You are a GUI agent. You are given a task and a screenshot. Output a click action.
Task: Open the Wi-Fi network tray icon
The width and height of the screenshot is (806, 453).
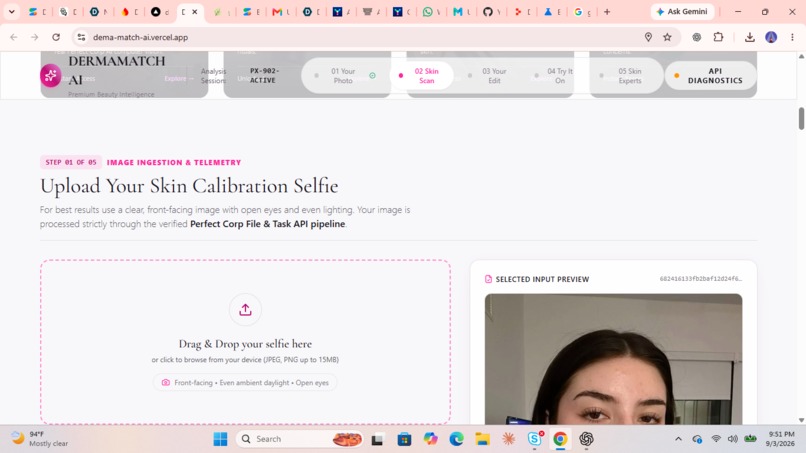[716, 439]
